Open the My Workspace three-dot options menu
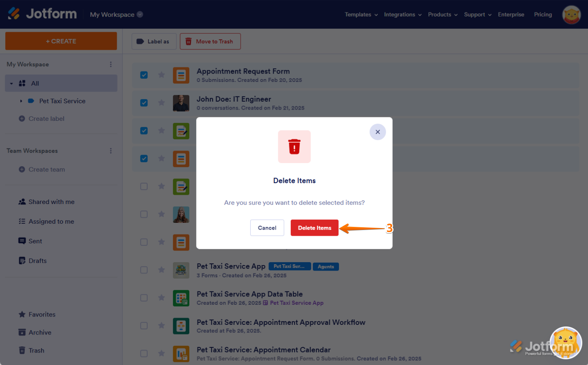588x365 pixels. [x=111, y=64]
